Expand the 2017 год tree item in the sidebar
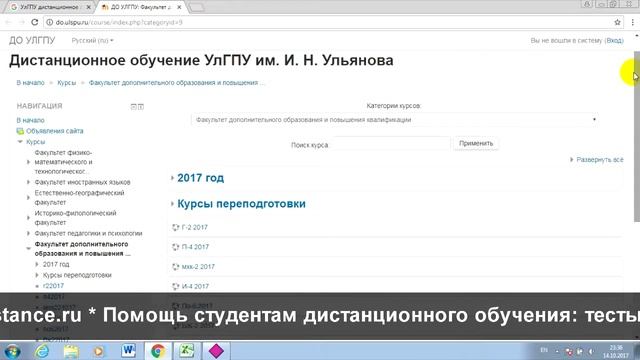The height and width of the screenshot is (360, 640). click(37, 264)
